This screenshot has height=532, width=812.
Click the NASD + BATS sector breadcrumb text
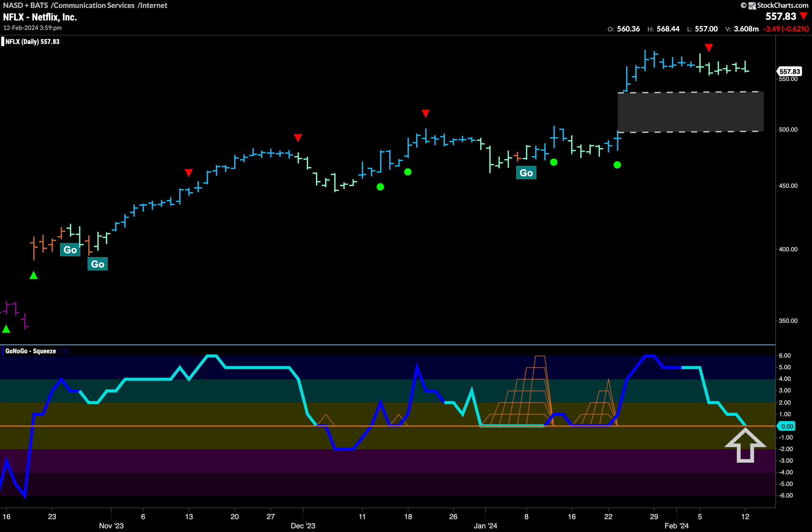[85, 5]
